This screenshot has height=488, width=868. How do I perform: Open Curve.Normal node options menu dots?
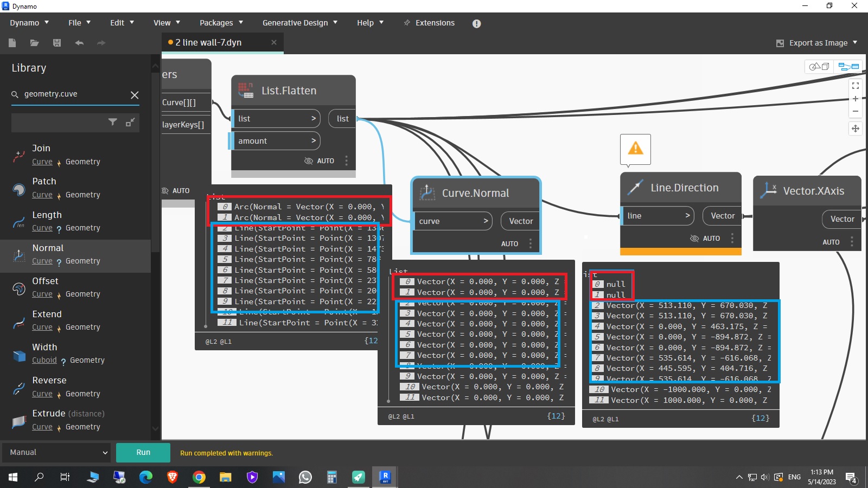531,243
